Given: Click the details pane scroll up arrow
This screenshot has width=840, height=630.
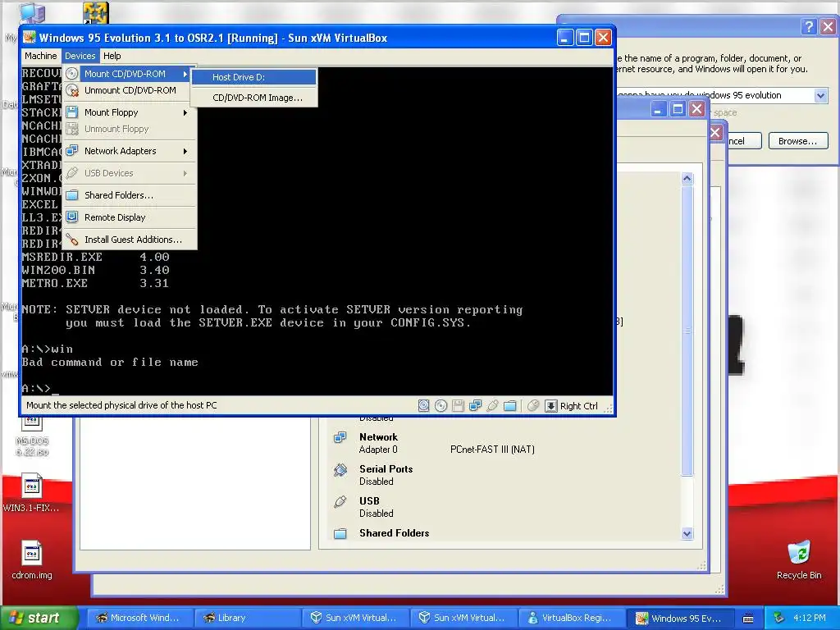Looking at the screenshot, I should (x=687, y=178).
